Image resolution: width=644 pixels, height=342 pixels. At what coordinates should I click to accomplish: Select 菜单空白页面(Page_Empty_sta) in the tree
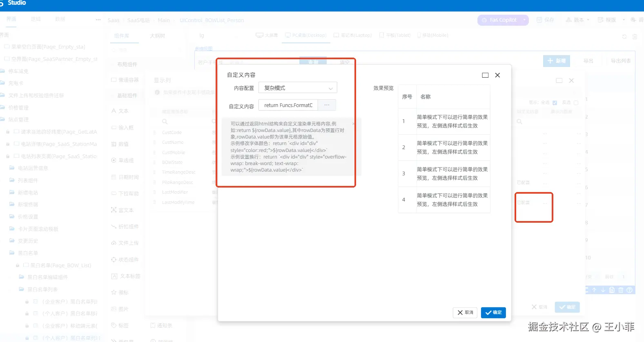[x=48, y=47]
